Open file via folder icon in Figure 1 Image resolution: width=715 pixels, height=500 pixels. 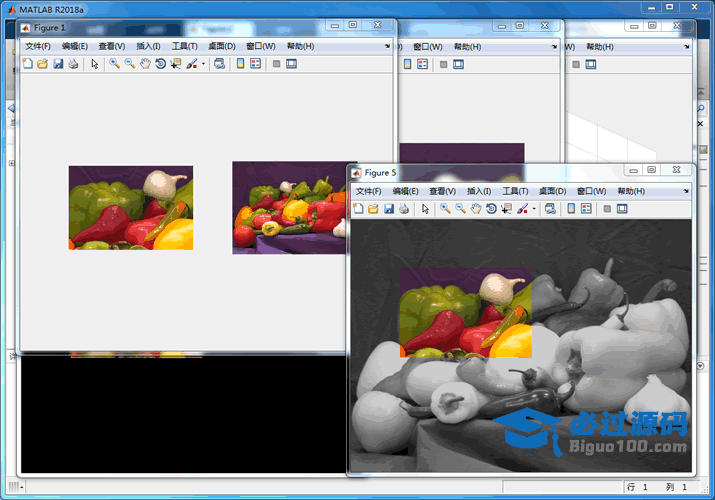pos(42,64)
